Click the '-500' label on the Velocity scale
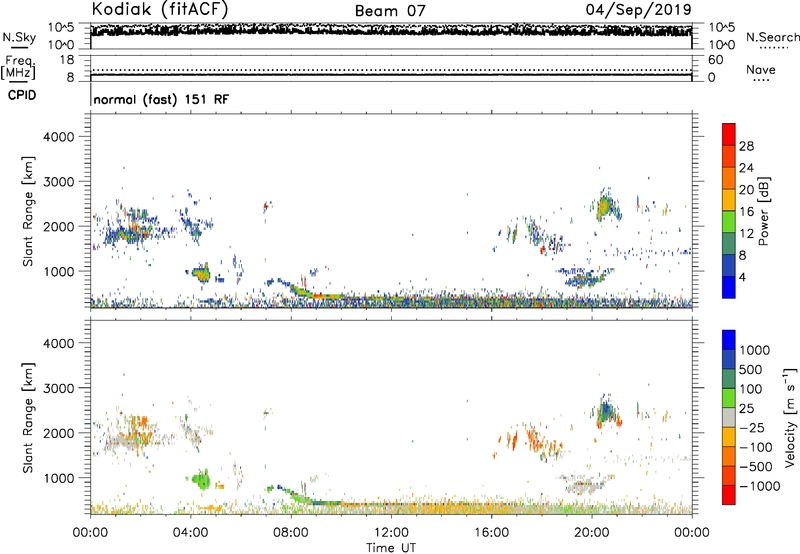This screenshot has height=554, width=800. click(755, 467)
